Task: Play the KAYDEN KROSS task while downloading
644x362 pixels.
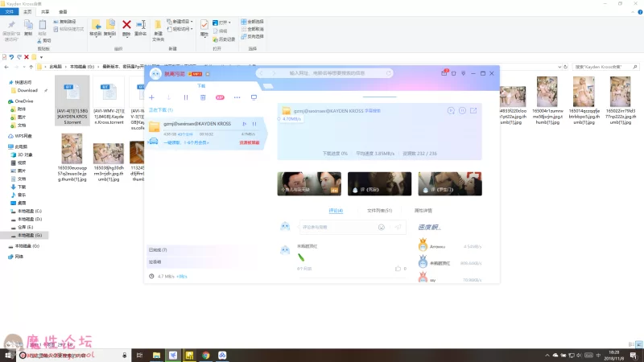Action: [x=245, y=124]
